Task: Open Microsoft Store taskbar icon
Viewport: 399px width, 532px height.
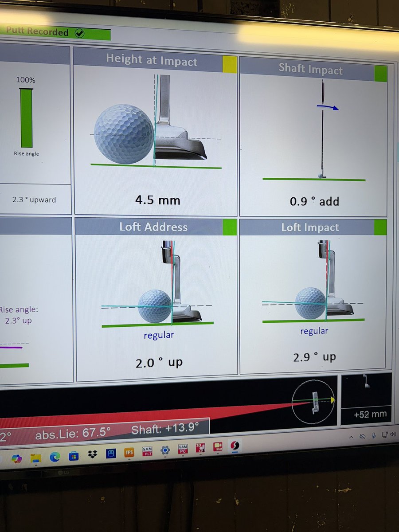Action: 74,457
